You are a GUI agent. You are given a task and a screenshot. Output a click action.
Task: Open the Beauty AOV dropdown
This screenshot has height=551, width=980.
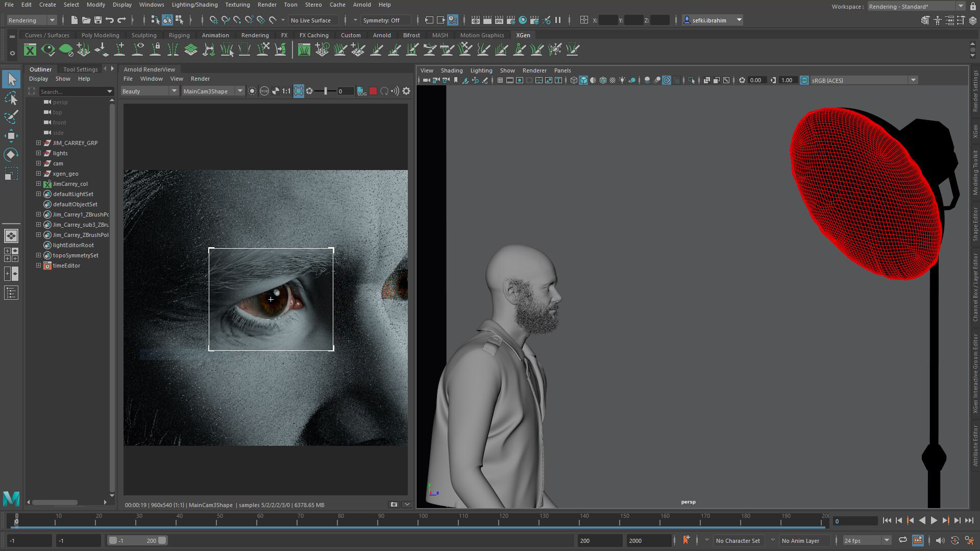tap(149, 91)
